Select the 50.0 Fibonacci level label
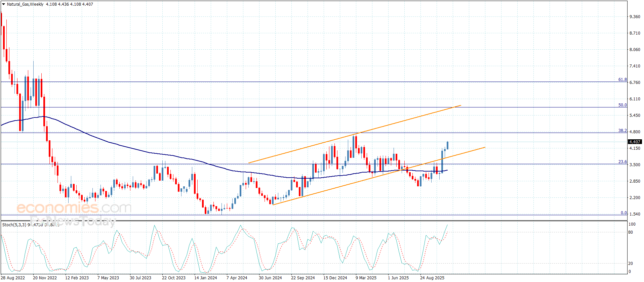This screenshot has height=282, width=644. click(x=622, y=105)
